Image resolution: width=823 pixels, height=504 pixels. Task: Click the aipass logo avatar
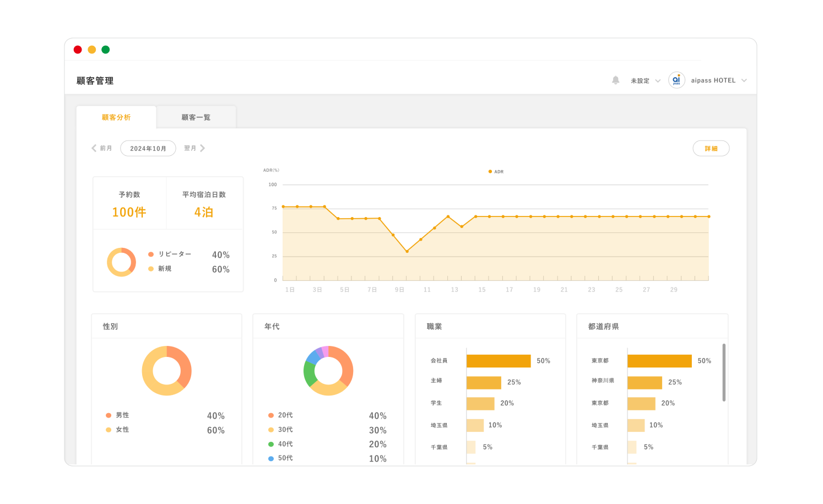click(x=676, y=80)
